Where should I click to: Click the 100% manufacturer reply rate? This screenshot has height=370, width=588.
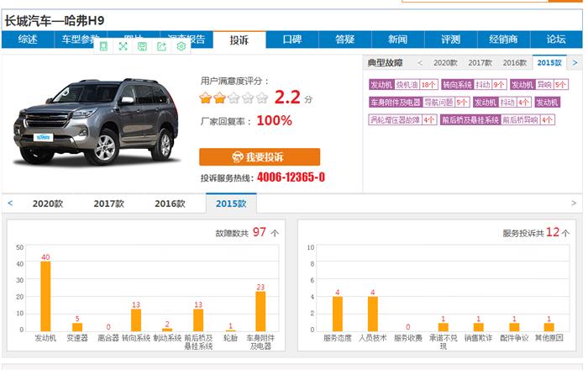point(275,120)
